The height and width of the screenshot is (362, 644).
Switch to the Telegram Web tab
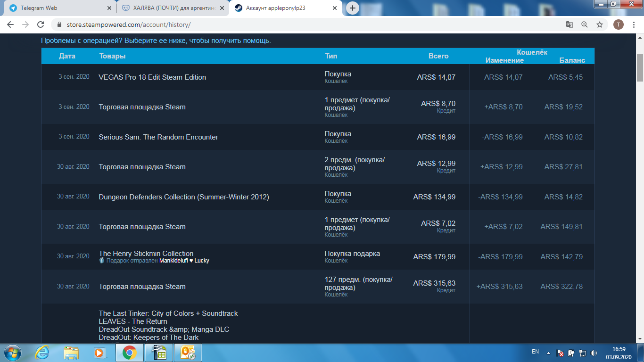[60, 8]
